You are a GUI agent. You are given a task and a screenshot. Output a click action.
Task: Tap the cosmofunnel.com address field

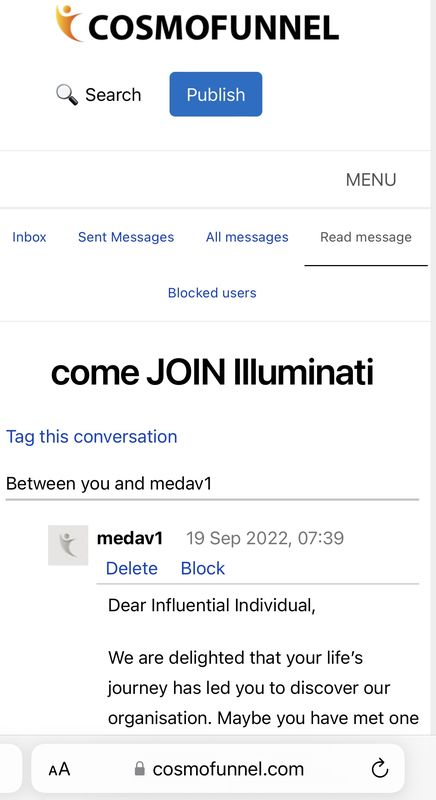point(218,768)
